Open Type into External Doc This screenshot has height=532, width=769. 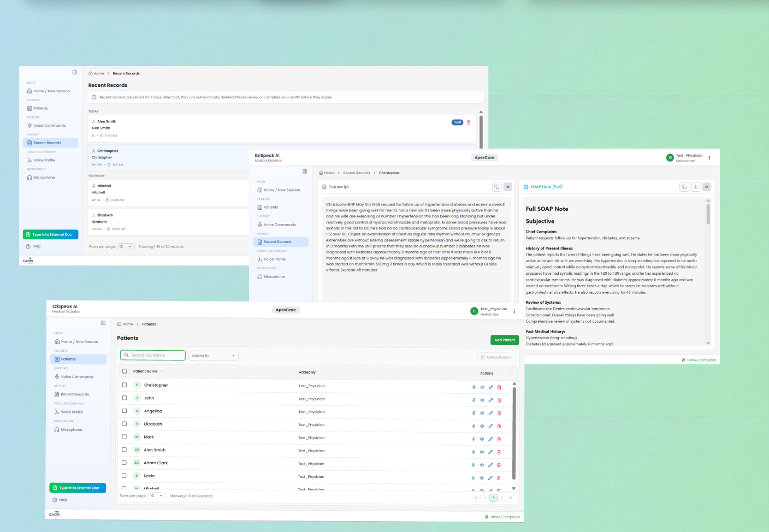77,487
